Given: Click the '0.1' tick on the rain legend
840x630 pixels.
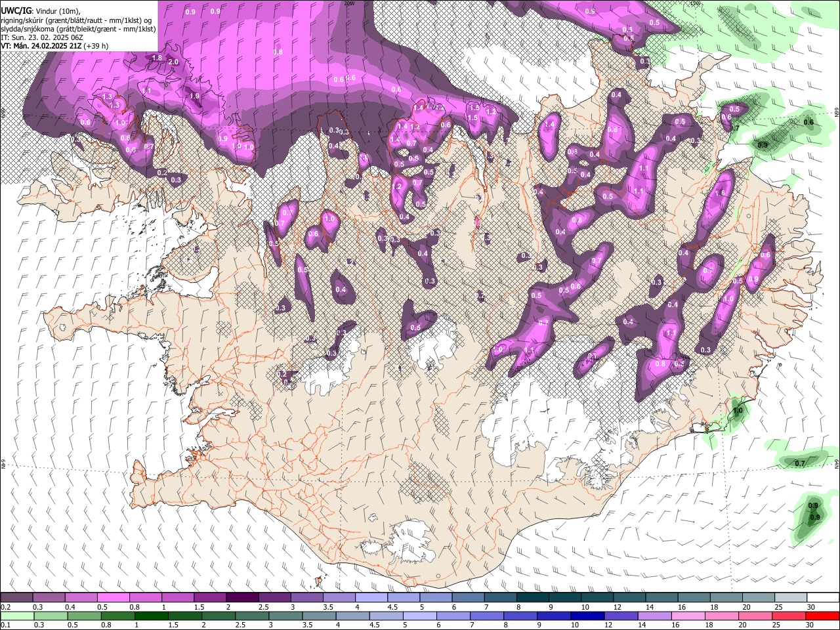Looking at the screenshot, I should (5, 625).
